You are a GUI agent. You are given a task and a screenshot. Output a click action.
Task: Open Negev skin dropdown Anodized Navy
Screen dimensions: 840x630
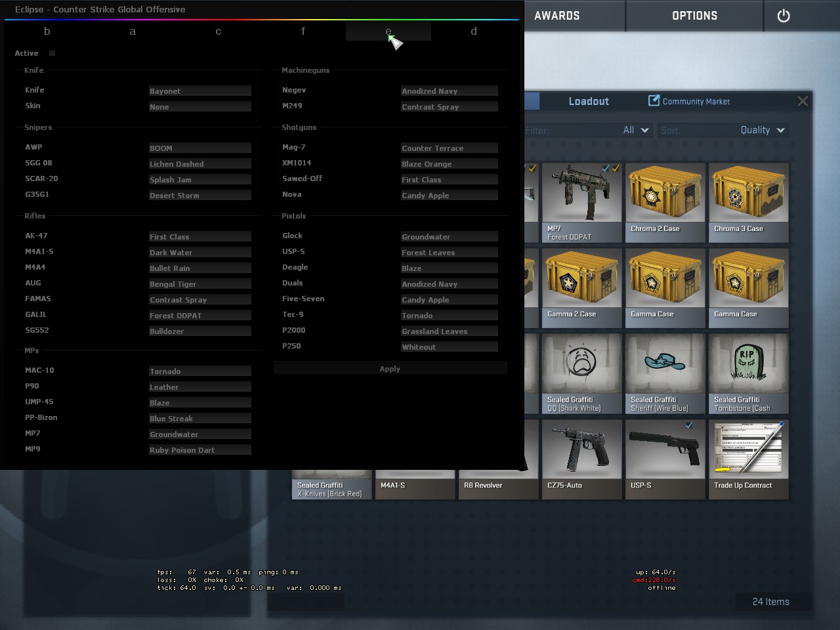(x=450, y=91)
